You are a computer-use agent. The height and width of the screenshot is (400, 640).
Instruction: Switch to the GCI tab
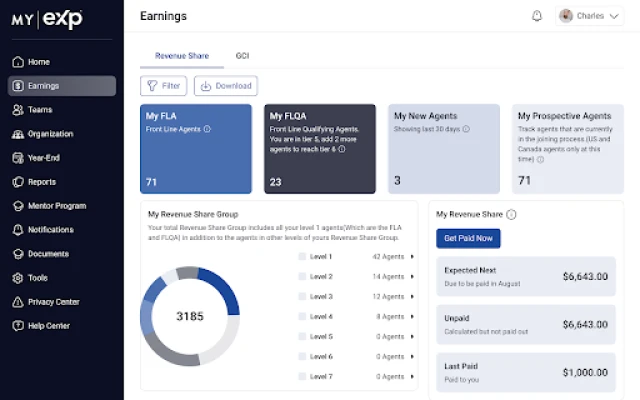click(242, 56)
